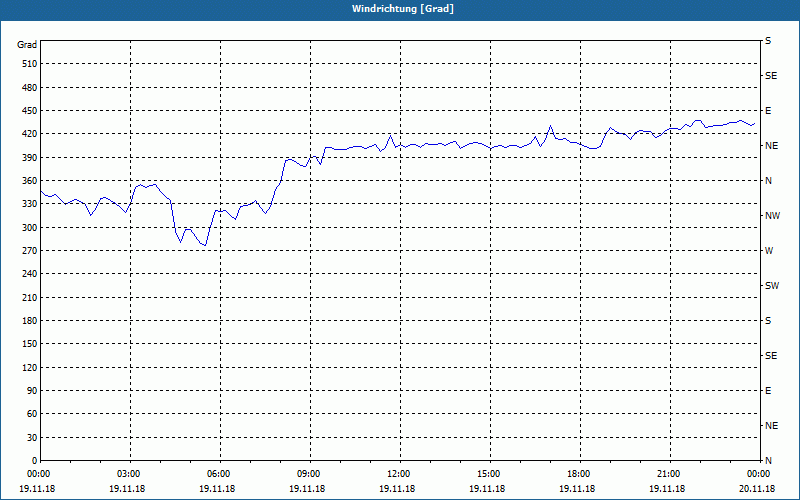Click the '19.11.18' date under 09:00
Screen dimensions: 800x500
(307, 488)
